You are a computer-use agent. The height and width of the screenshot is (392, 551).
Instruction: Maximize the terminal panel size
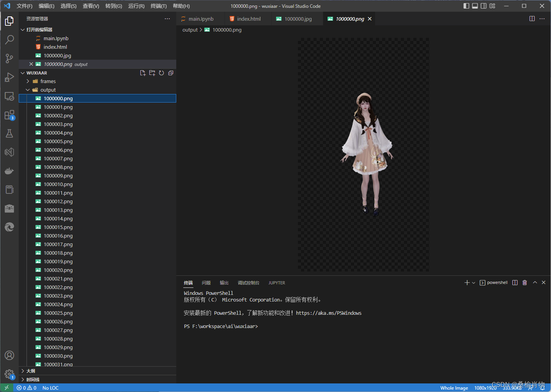535,282
